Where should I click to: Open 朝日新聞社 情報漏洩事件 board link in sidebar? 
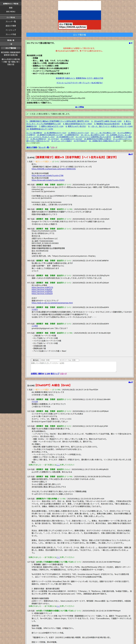(x=11, y=54)
